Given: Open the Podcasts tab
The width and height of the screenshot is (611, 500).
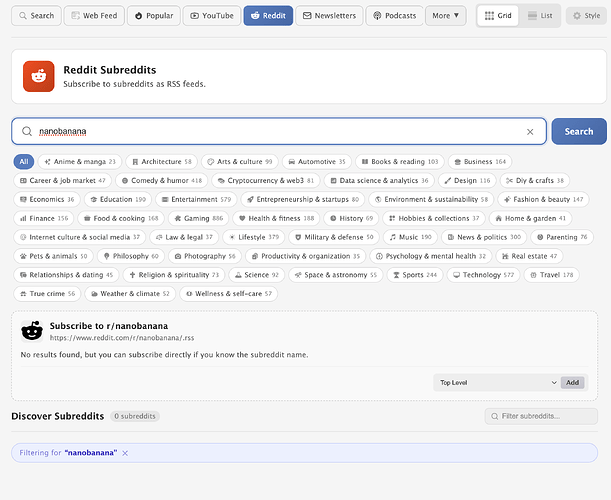Looking at the screenshot, I should (x=394, y=16).
